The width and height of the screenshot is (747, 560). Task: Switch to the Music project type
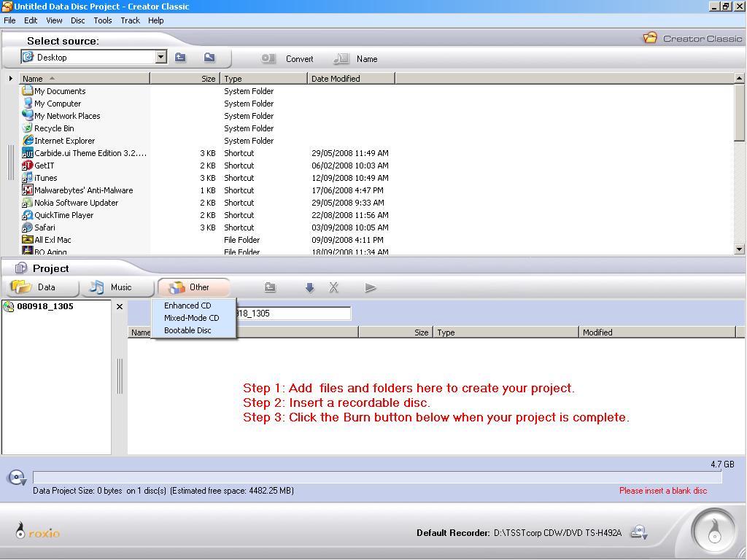[117, 287]
